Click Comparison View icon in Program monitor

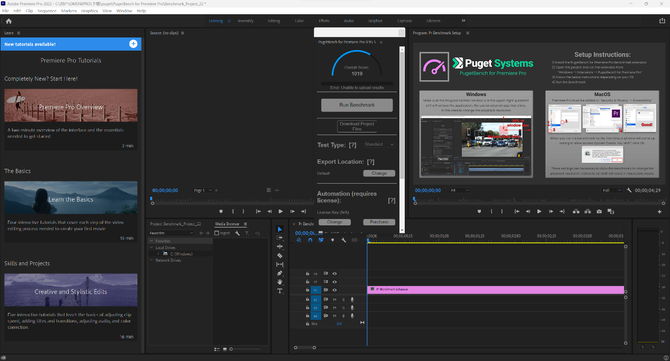click(611, 211)
